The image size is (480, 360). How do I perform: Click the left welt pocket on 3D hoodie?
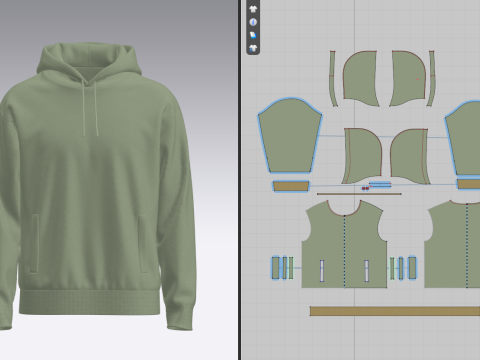tap(35, 244)
